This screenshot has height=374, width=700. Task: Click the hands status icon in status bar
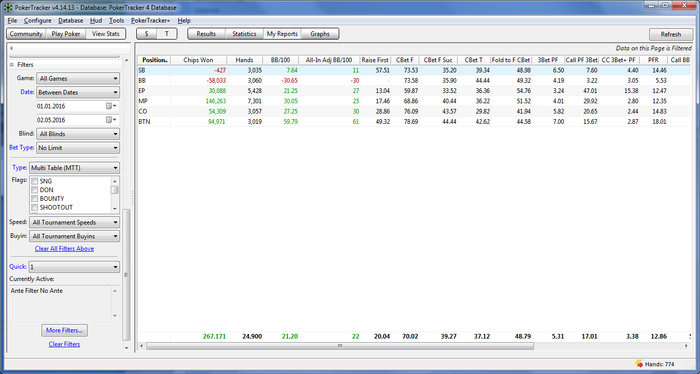click(x=639, y=364)
